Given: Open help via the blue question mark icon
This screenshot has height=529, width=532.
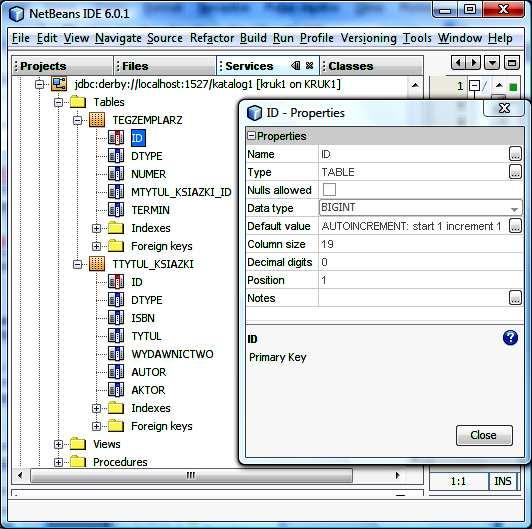Looking at the screenshot, I should 510,338.
